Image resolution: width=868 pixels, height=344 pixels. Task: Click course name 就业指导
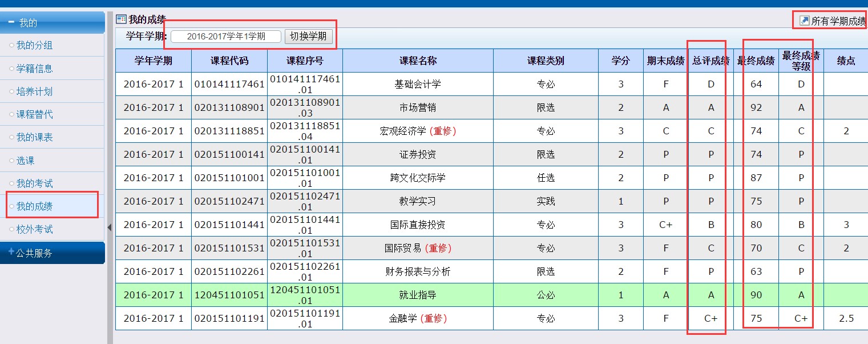click(x=418, y=295)
